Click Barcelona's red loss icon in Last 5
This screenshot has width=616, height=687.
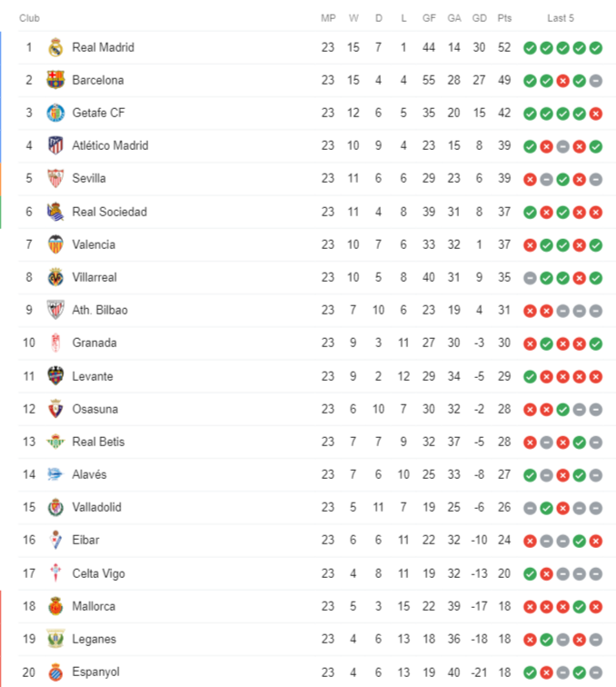tap(563, 81)
